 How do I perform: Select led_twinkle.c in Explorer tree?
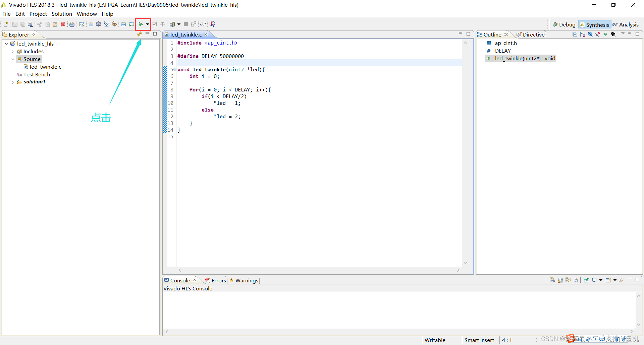click(x=43, y=67)
